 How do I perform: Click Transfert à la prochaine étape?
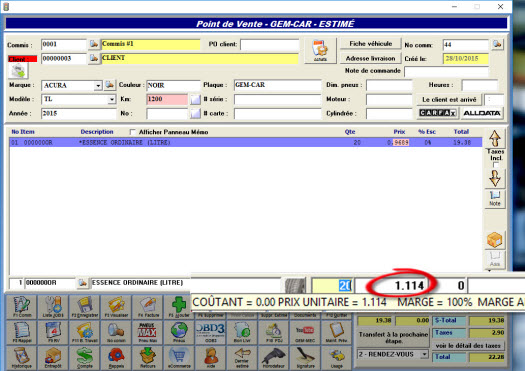(x=393, y=337)
